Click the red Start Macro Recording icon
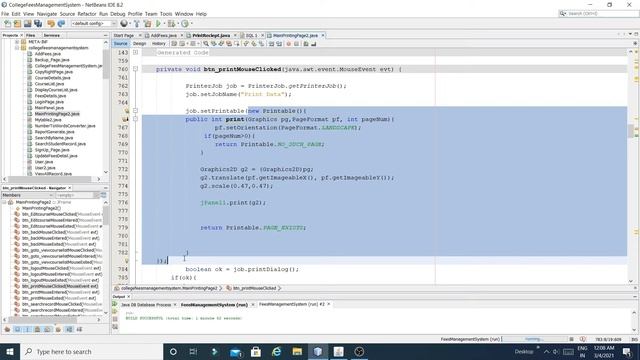 [289, 44]
